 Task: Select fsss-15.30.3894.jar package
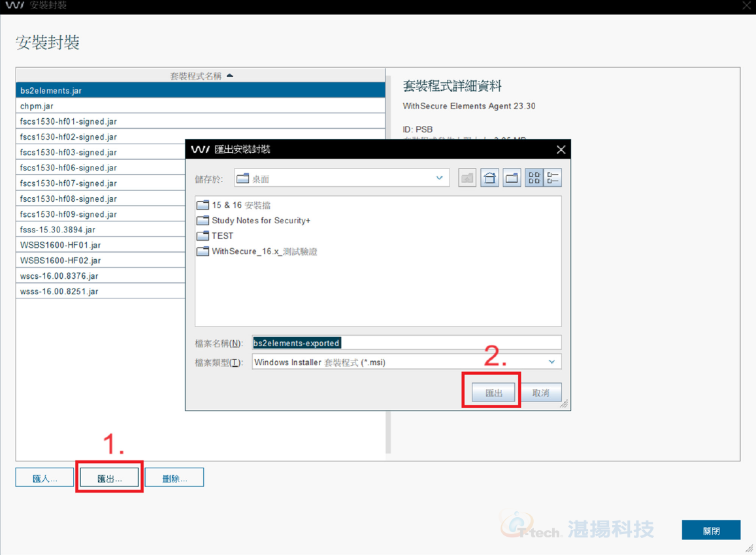(100, 229)
